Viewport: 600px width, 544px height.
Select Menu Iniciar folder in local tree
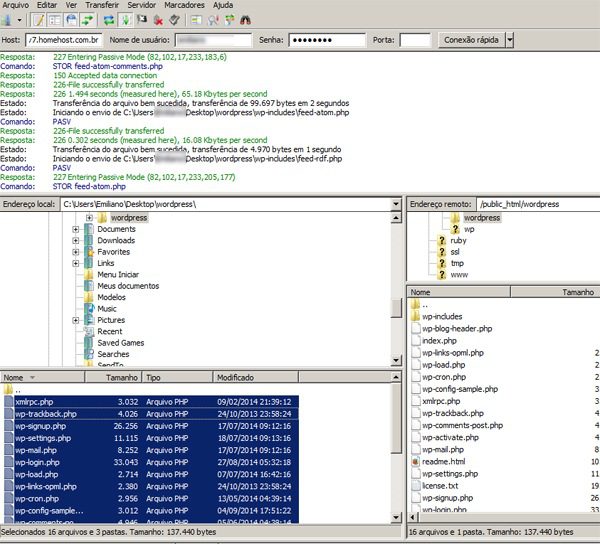(x=118, y=275)
